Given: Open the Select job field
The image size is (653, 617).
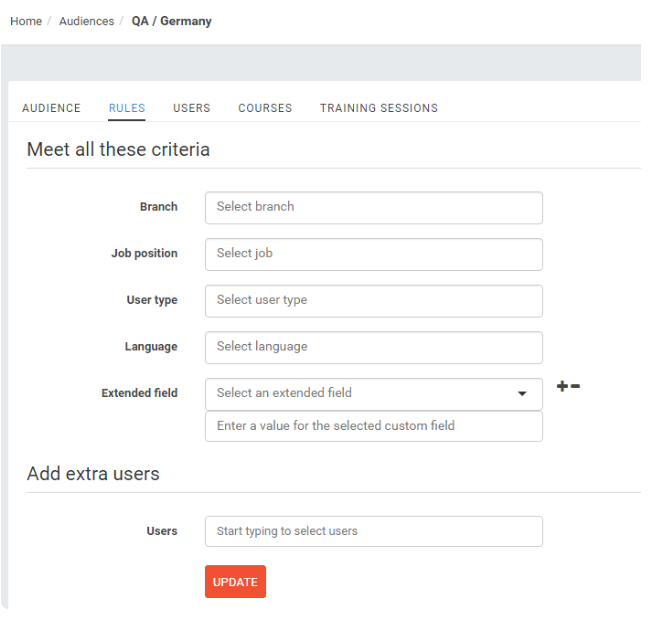Looking at the screenshot, I should click(374, 254).
